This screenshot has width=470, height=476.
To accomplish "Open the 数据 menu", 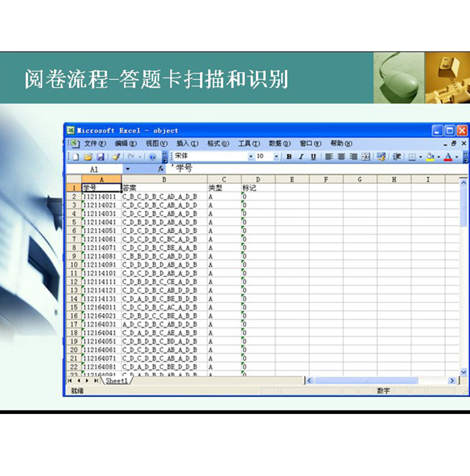I will [279, 143].
